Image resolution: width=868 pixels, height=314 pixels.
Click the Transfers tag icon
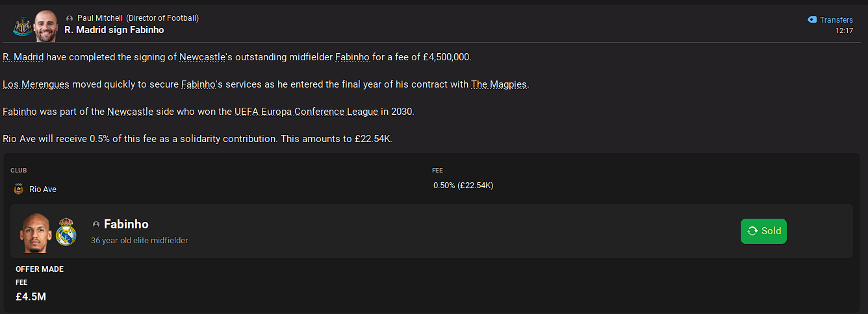point(812,20)
